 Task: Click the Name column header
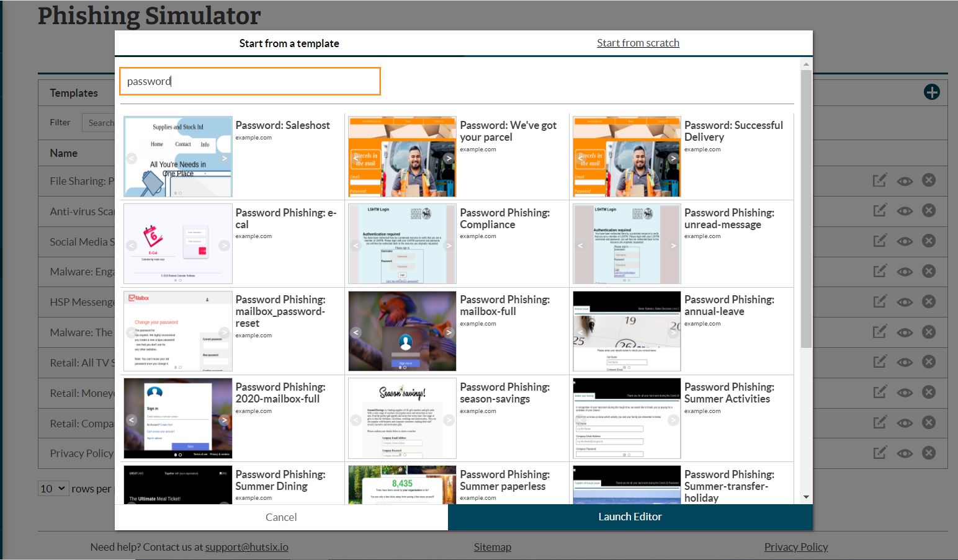click(64, 153)
